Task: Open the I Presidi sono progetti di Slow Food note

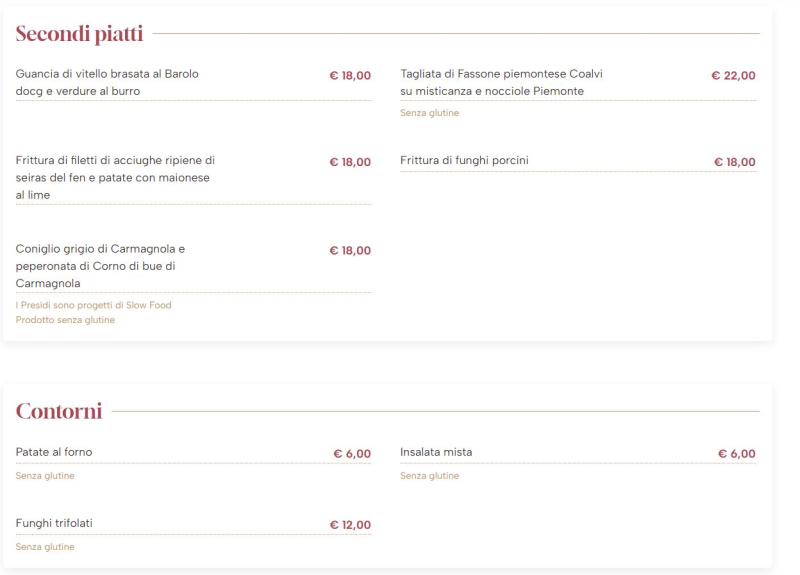Action: (x=93, y=305)
